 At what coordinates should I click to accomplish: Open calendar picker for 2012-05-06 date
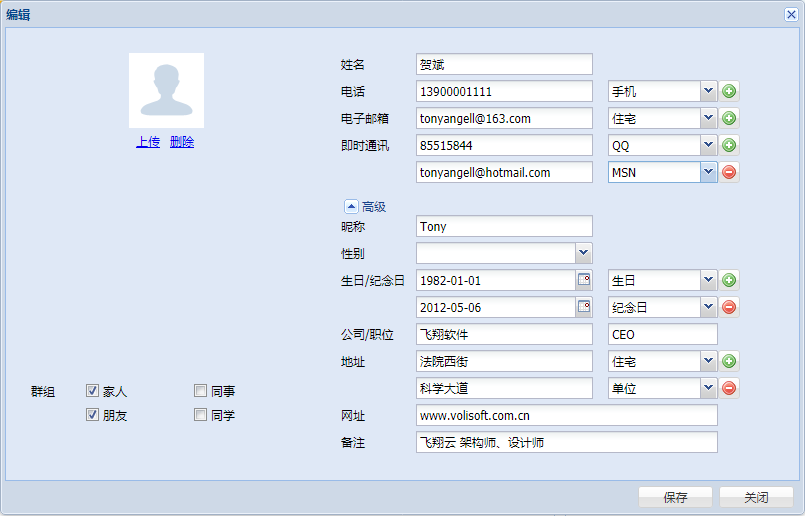point(584,307)
